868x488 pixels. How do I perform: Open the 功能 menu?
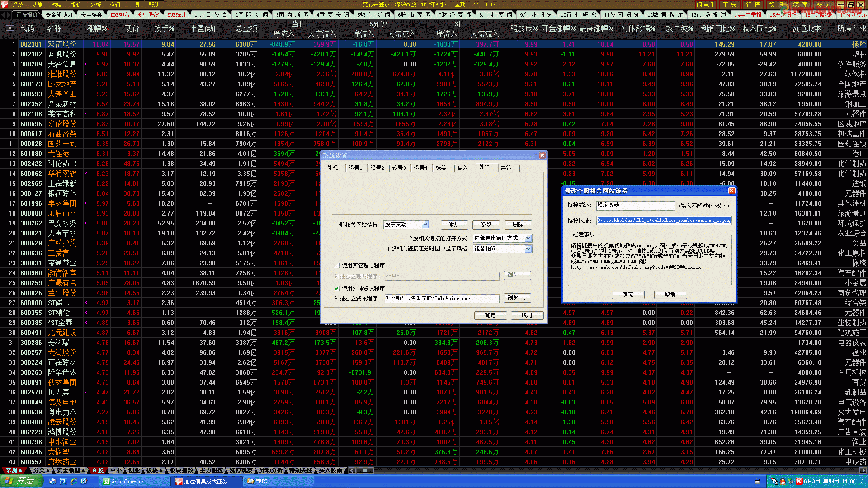tap(37, 5)
